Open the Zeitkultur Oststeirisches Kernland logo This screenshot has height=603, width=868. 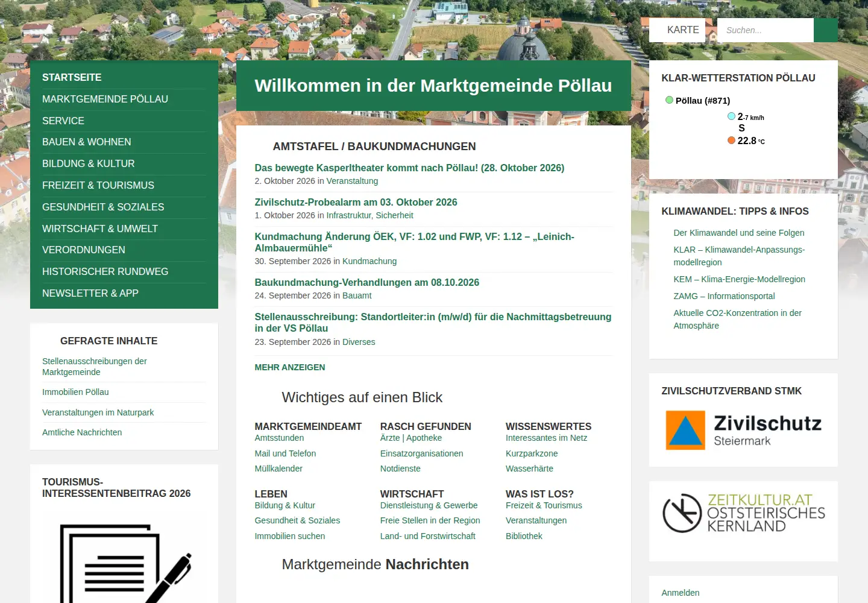pyautogui.click(x=743, y=513)
